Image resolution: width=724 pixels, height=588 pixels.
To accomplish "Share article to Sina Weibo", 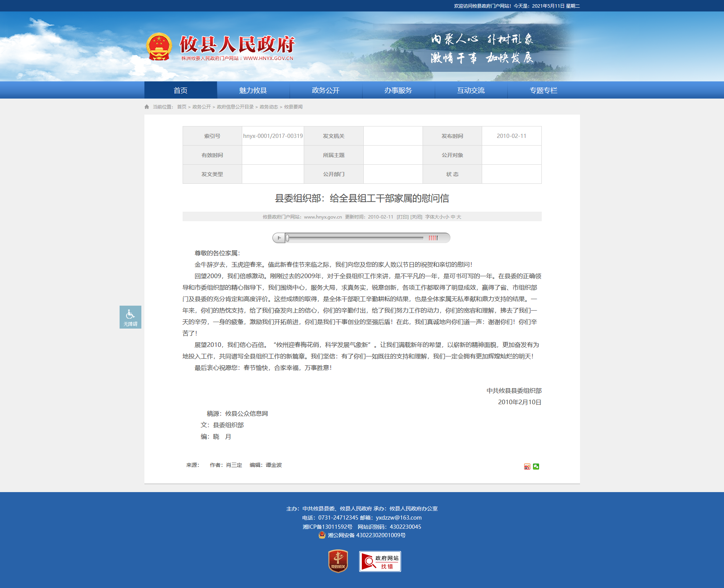I will pos(527,467).
